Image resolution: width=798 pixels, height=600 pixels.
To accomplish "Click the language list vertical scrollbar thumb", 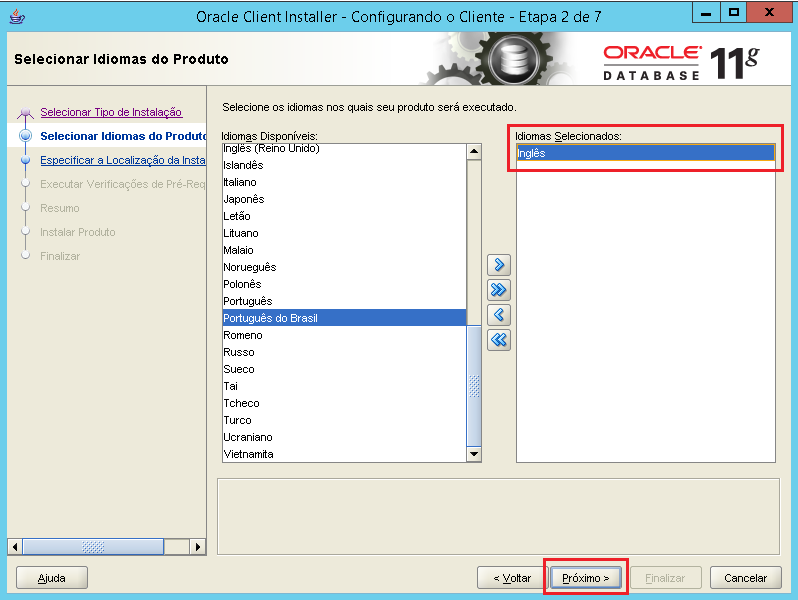I will click(474, 386).
